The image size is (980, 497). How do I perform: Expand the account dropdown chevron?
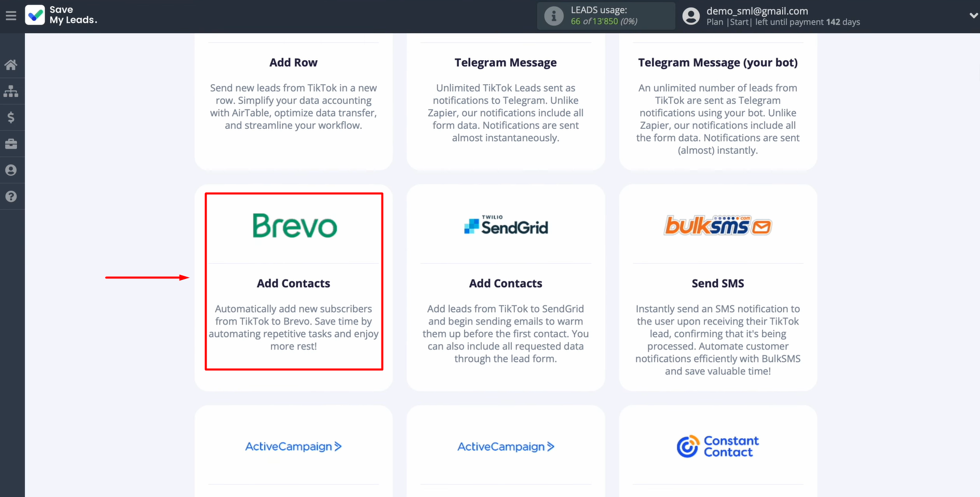click(974, 16)
